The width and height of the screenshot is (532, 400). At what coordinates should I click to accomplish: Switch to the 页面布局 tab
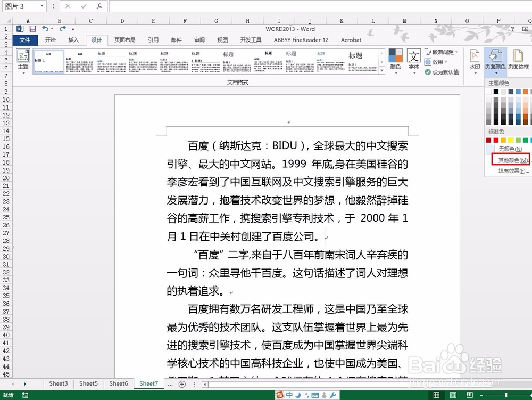click(x=125, y=40)
